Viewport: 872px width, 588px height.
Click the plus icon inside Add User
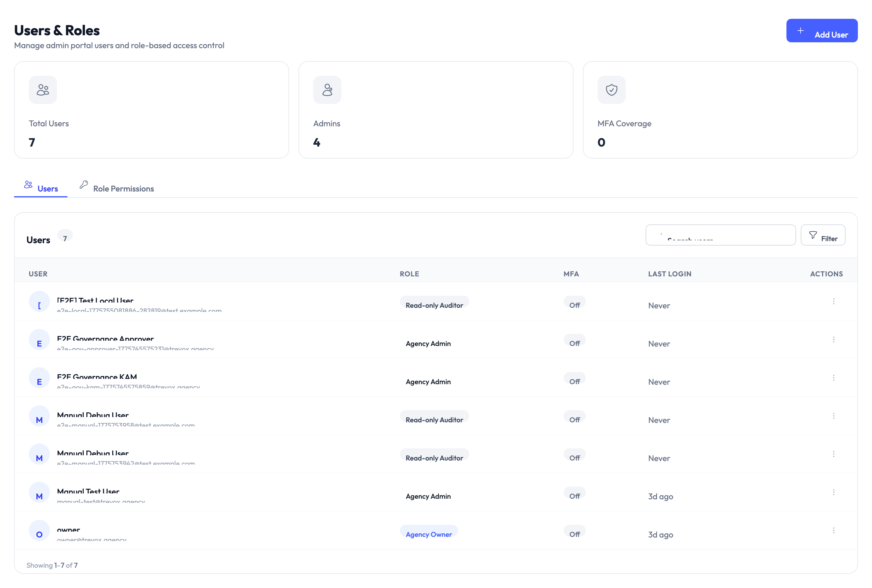800,30
